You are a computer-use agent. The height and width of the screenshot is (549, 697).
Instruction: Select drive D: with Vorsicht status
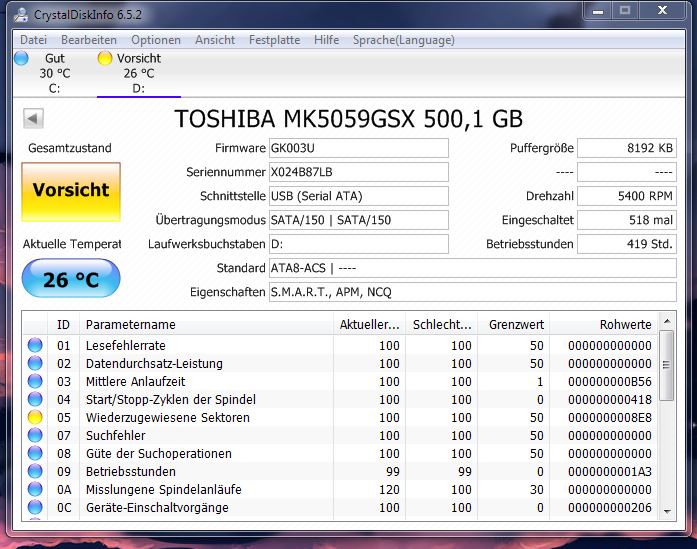[139, 73]
